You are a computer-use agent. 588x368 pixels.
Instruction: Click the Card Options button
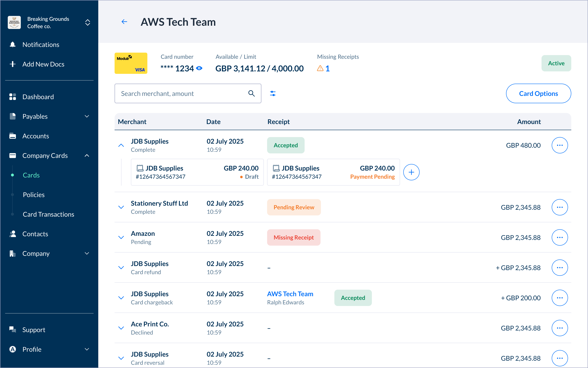coord(538,93)
